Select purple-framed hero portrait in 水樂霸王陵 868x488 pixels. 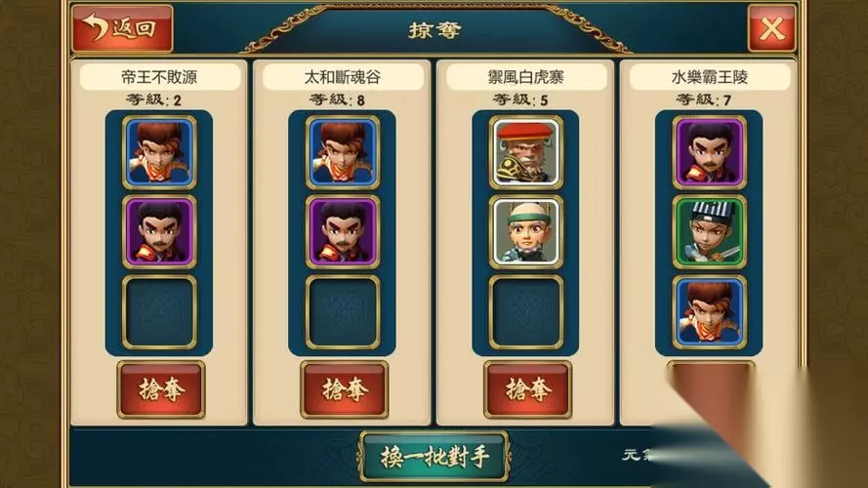tap(709, 152)
